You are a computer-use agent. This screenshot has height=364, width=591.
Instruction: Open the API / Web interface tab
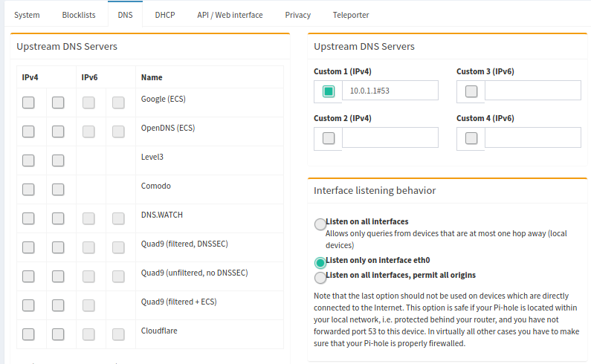pos(230,15)
